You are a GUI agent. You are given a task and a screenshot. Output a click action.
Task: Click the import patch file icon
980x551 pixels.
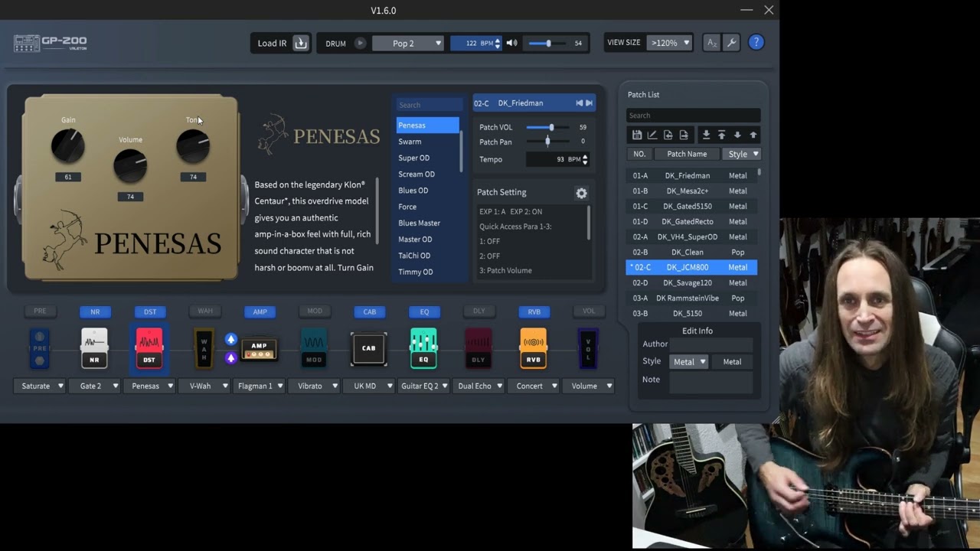[x=668, y=135]
